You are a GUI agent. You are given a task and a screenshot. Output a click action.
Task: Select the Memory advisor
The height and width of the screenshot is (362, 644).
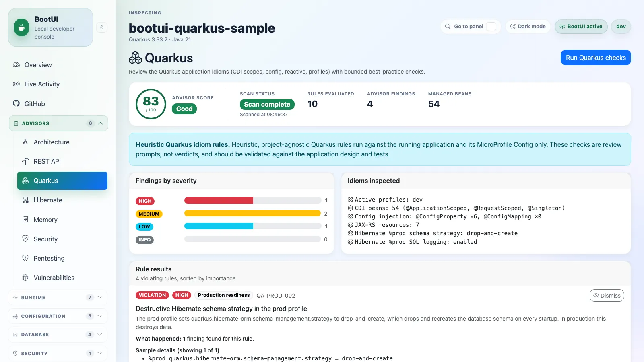pos(62,220)
